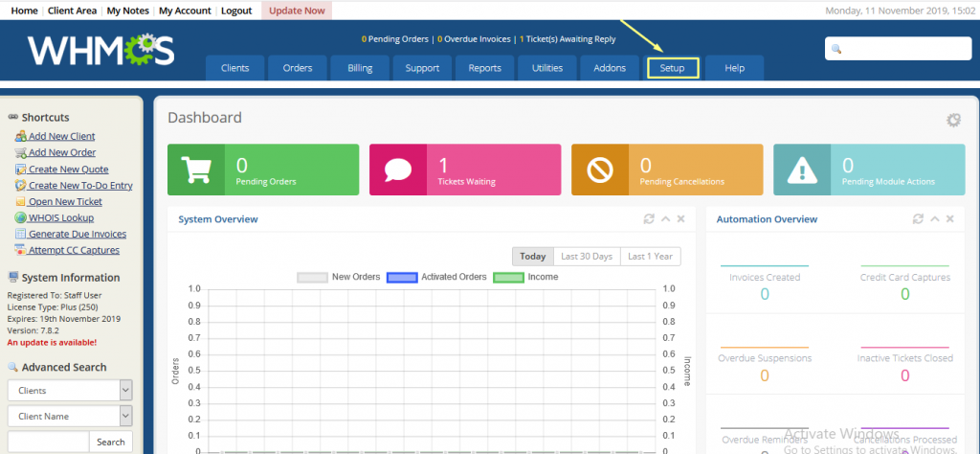Click the Inactive Tickets Closed count
This screenshot has width=980, height=454.
[x=905, y=375]
